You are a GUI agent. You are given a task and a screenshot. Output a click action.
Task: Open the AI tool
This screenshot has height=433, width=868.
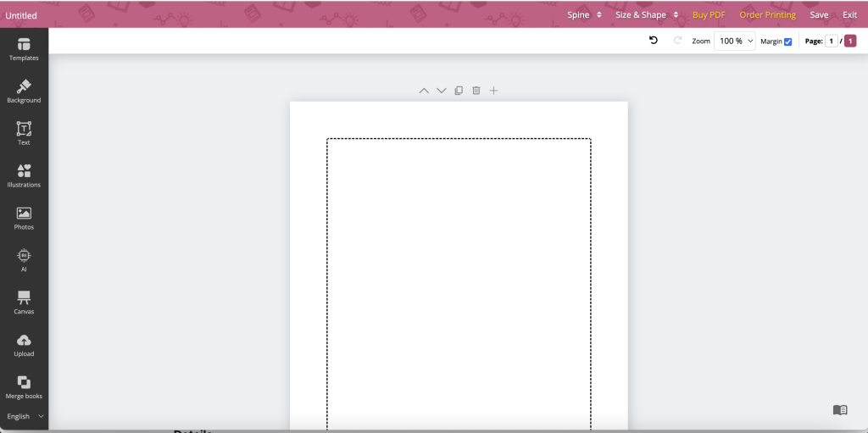pos(24,260)
